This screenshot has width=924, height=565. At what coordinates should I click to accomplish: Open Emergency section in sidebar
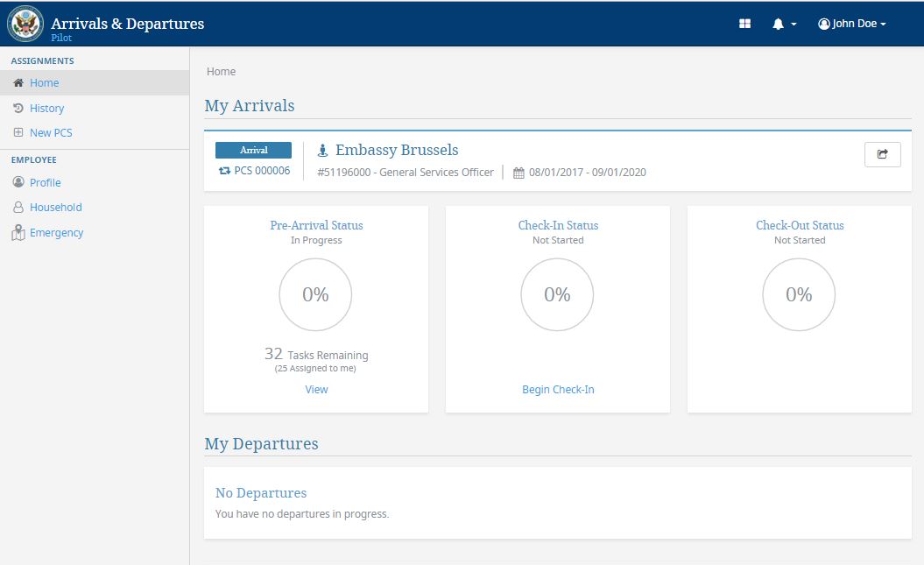click(57, 233)
